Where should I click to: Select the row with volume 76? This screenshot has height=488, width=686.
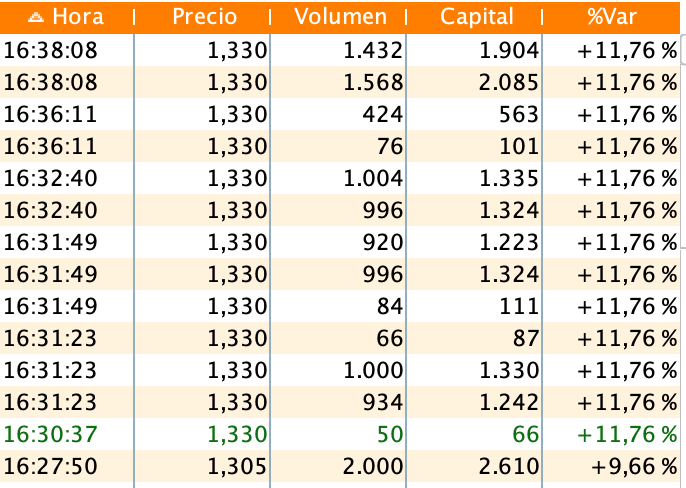pyautogui.click(x=340, y=146)
